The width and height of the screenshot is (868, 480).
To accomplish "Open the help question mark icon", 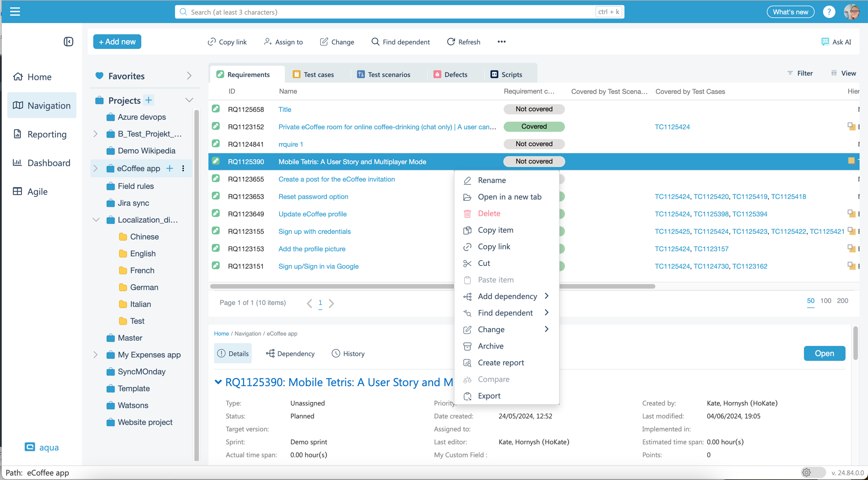I will point(828,12).
